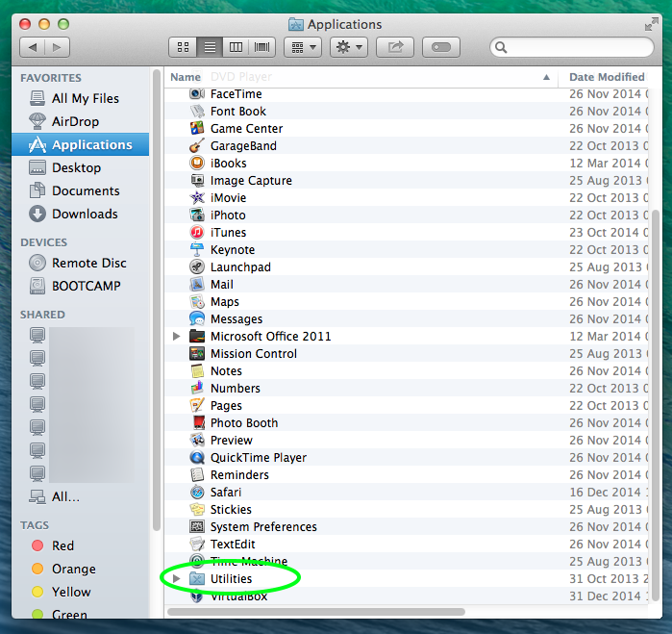Expand the Utilities folder disclosure triangle

coord(176,579)
